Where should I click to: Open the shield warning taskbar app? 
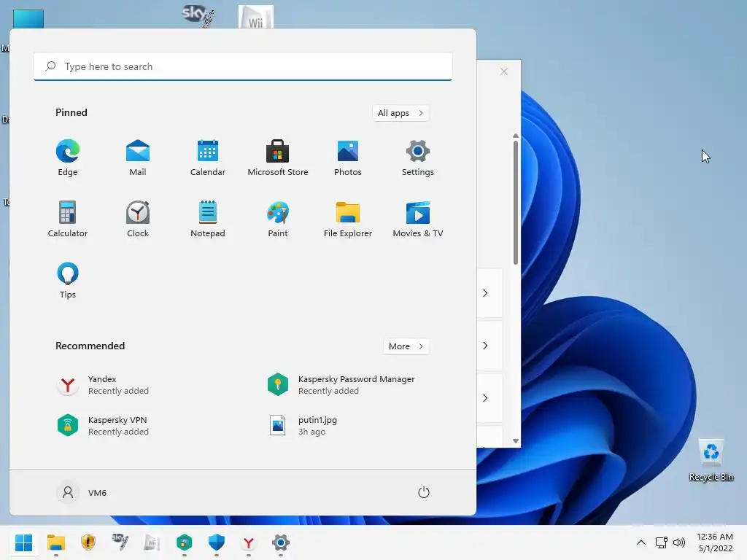(88, 542)
